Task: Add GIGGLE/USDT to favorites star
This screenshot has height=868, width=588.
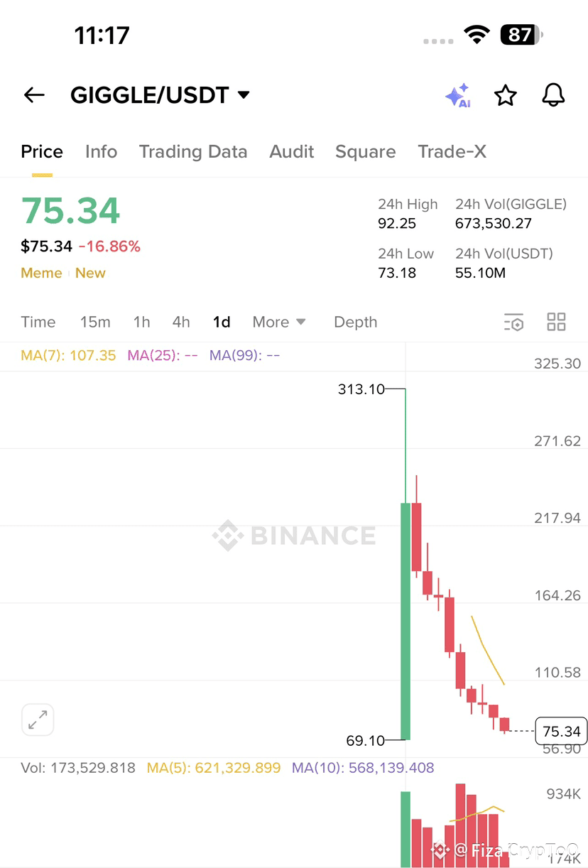Action: 506,95
